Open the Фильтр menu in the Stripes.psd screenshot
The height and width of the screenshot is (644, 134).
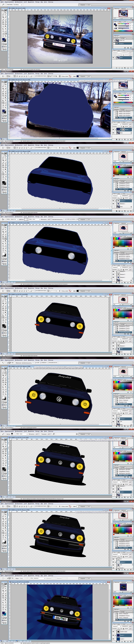pyautogui.click(x=37, y=575)
